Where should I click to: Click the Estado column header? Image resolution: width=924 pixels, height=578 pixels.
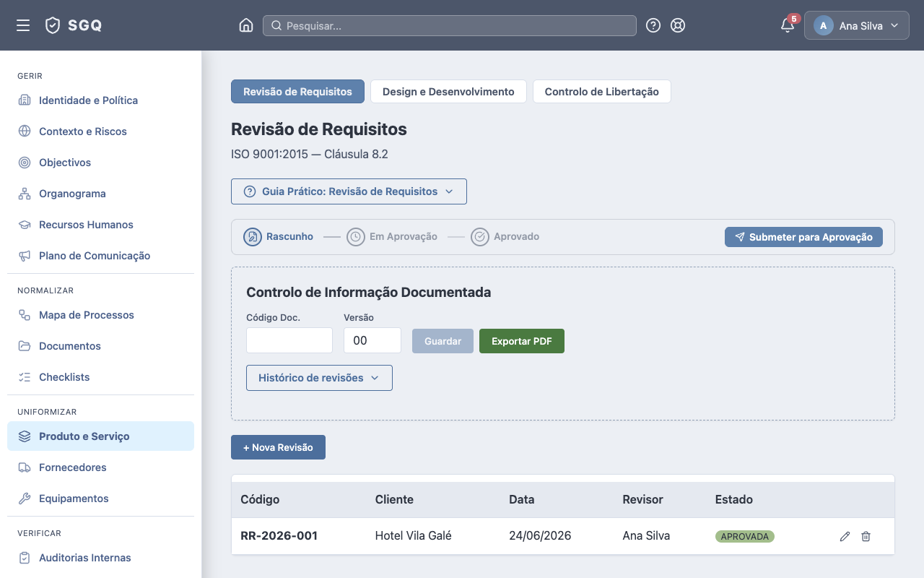pyautogui.click(x=734, y=499)
